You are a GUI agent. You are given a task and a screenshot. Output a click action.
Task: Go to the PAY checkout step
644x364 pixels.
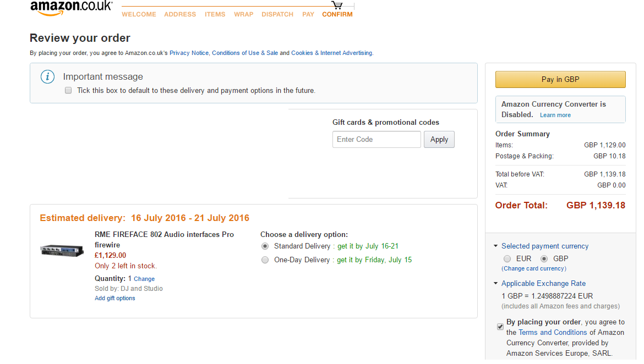tap(308, 14)
